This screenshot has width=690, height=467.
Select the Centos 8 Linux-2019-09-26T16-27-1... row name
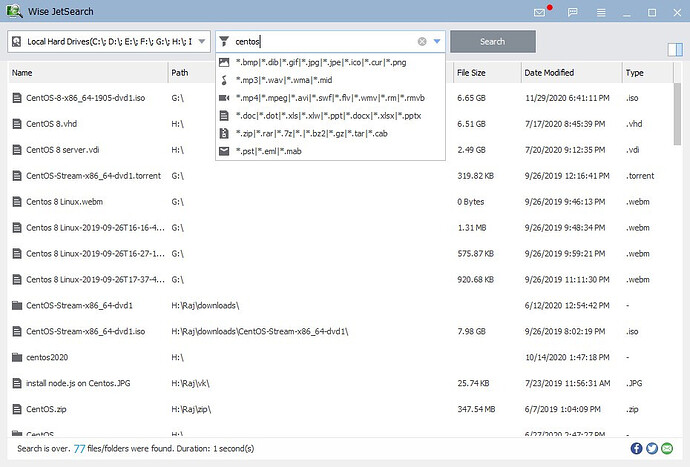(x=95, y=254)
